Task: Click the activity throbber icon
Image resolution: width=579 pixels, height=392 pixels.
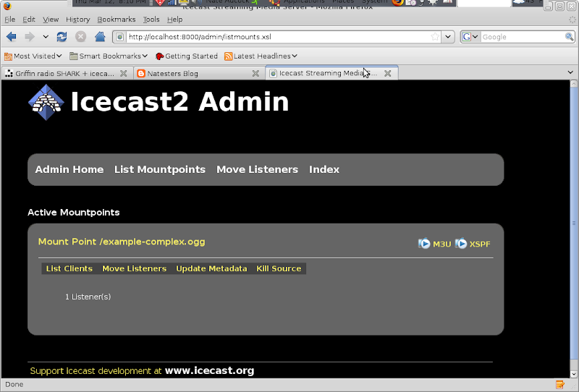Action: [572, 20]
